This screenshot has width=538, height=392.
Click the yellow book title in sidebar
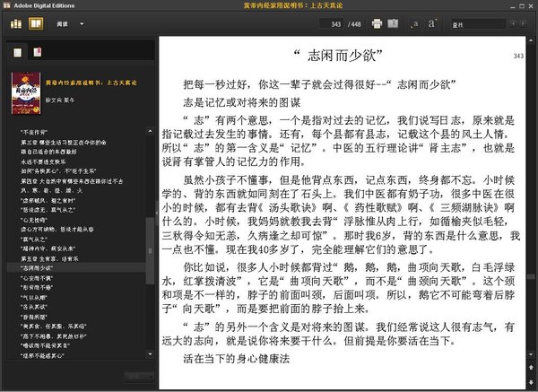(x=91, y=83)
